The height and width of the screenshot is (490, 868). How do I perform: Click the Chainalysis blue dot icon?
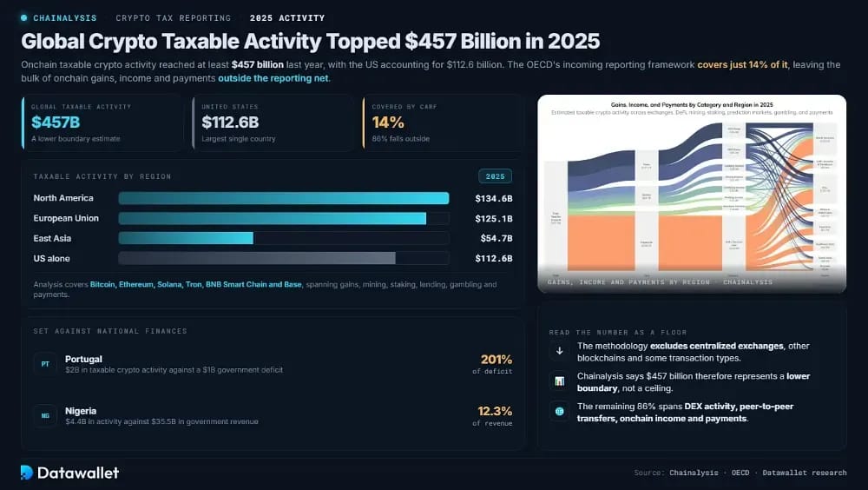click(x=23, y=17)
